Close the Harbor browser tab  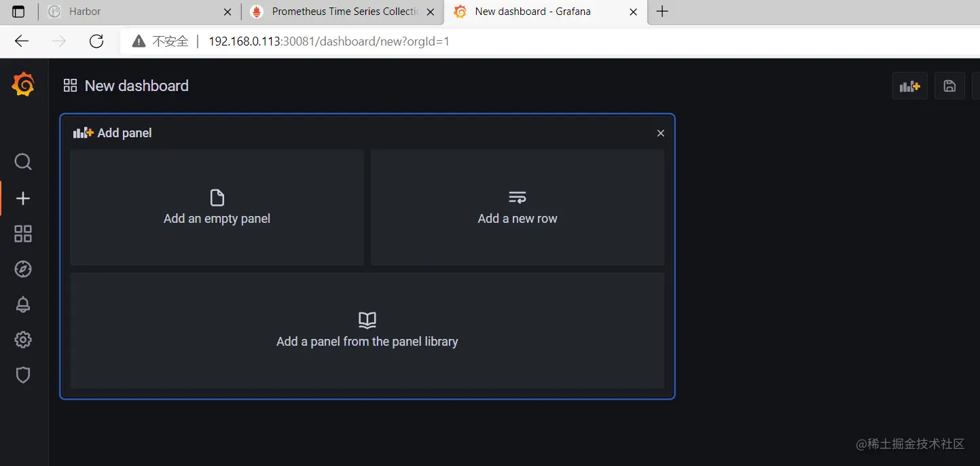[x=228, y=12]
